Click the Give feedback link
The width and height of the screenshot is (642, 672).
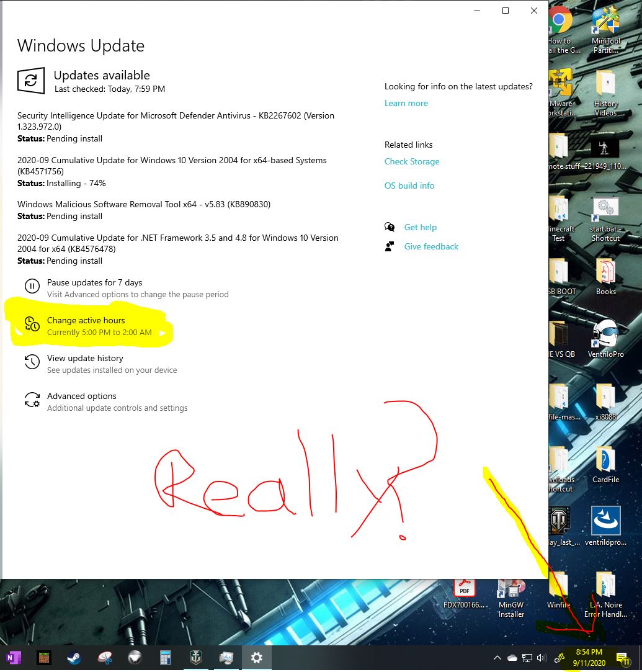(431, 246)
